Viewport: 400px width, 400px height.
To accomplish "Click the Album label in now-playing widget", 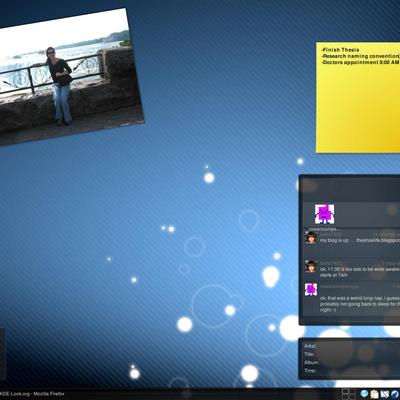I will (311, 362).
